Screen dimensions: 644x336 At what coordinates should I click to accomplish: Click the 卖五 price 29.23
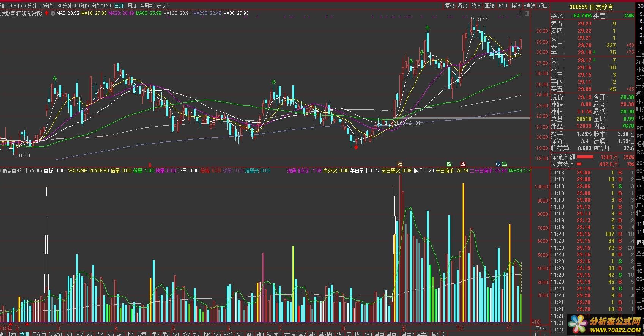click(x=585, y=24)
